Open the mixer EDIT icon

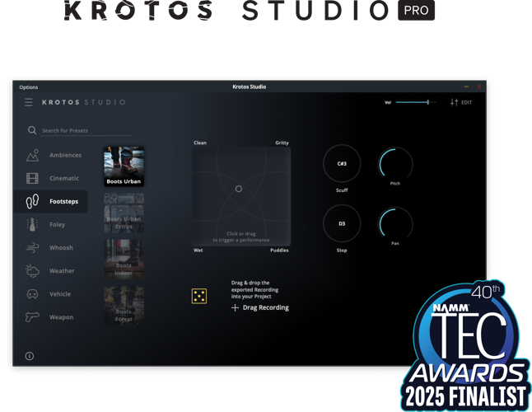[455, 102]
